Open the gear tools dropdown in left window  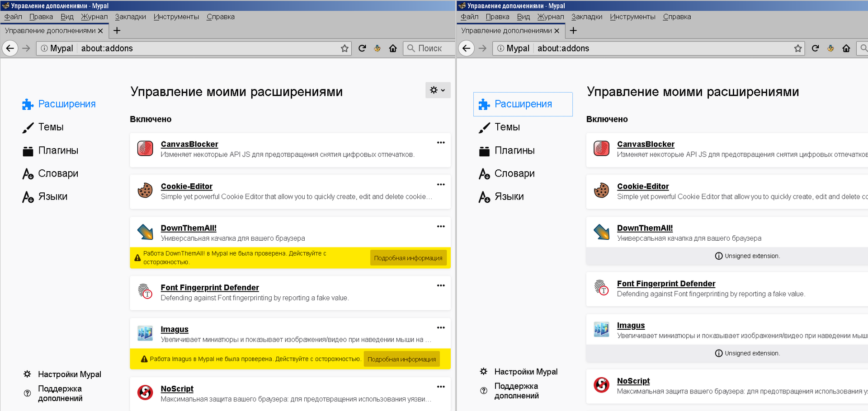[438, 90]
